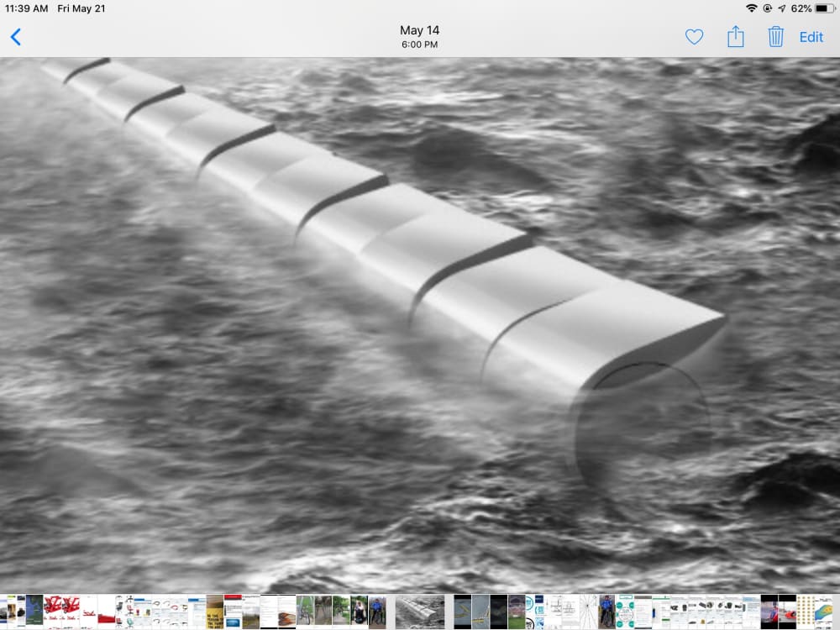Select the colorful contour plot thumbnail
This screenshot has width=840, height=630.
click(823, 612)
